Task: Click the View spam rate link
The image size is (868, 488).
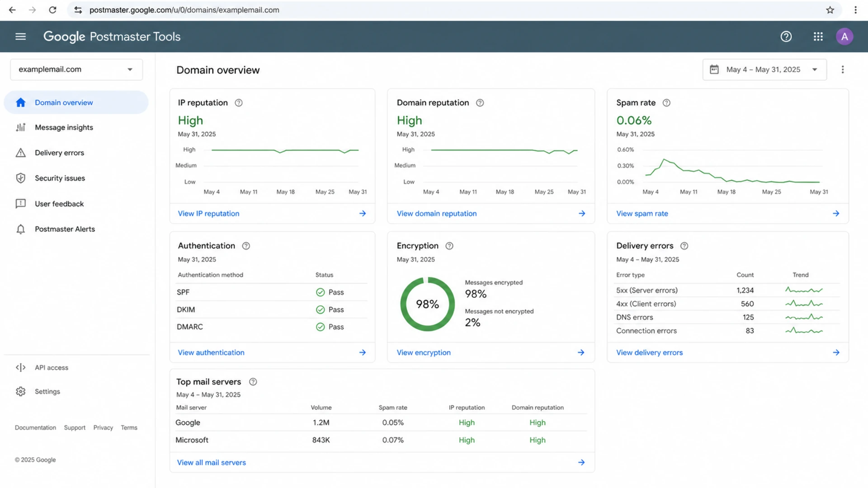Action: pos(642,213)
